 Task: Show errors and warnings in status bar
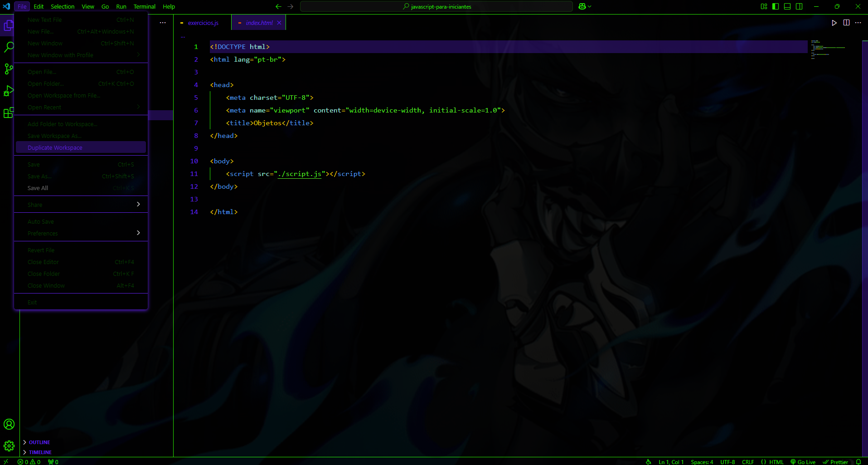29,462
